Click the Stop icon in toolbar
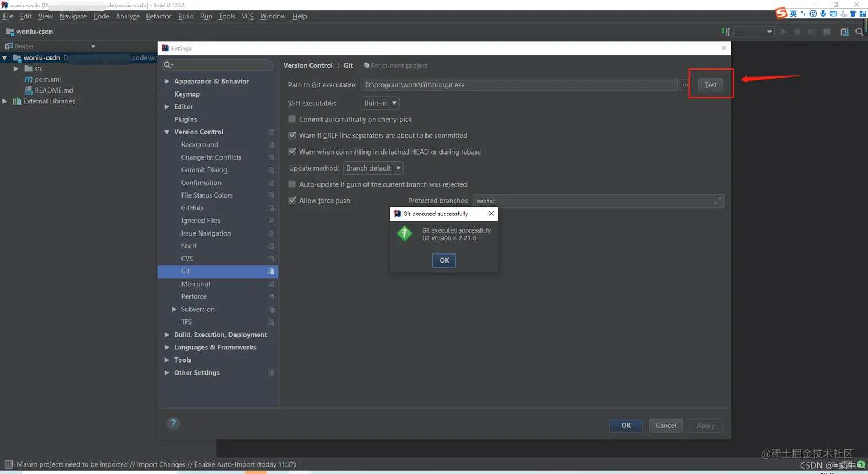The height and width of the screenshot is (474, 868). pos(827,32)
